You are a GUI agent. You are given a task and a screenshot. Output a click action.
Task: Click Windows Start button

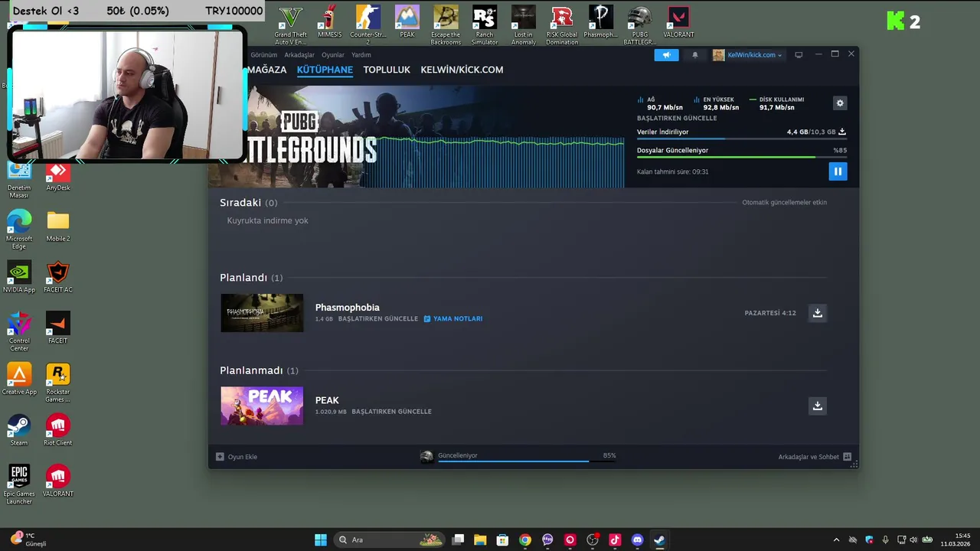click(x=321, y=540)
